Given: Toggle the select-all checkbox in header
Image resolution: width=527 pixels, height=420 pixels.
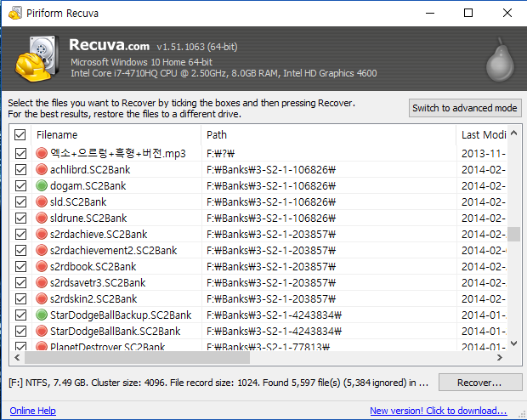Looking at the screenshot, I should (x=20, y=135).
